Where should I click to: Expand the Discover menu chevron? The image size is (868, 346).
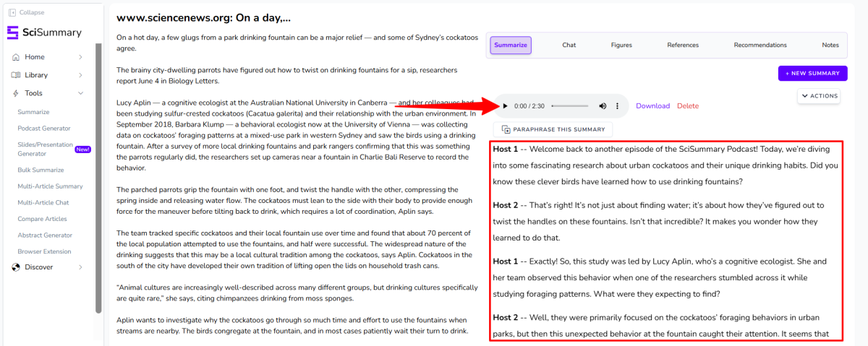tap(80, 267)
